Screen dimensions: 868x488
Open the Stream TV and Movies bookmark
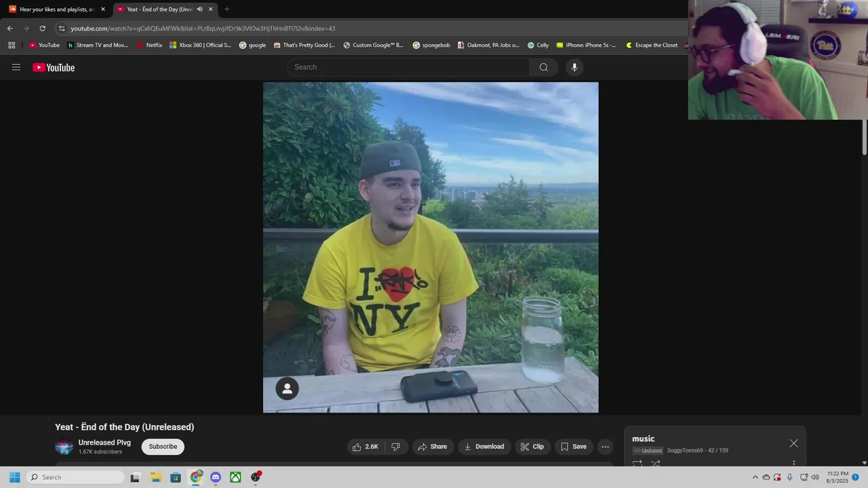click(98, 45)
